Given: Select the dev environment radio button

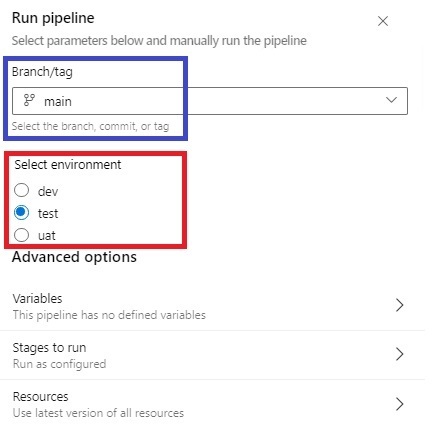Looking at the screenshot, I should coord(21,190).
